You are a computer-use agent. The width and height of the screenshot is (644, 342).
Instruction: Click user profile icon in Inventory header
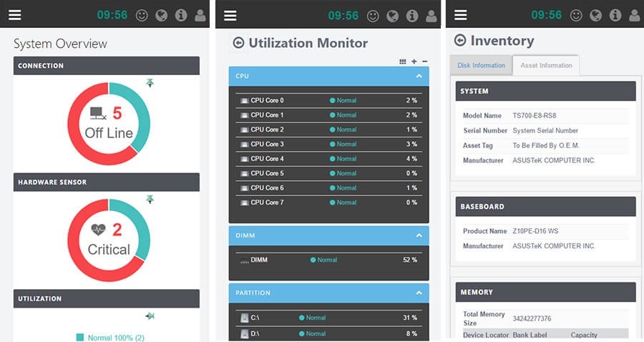(x=635, y=16)
